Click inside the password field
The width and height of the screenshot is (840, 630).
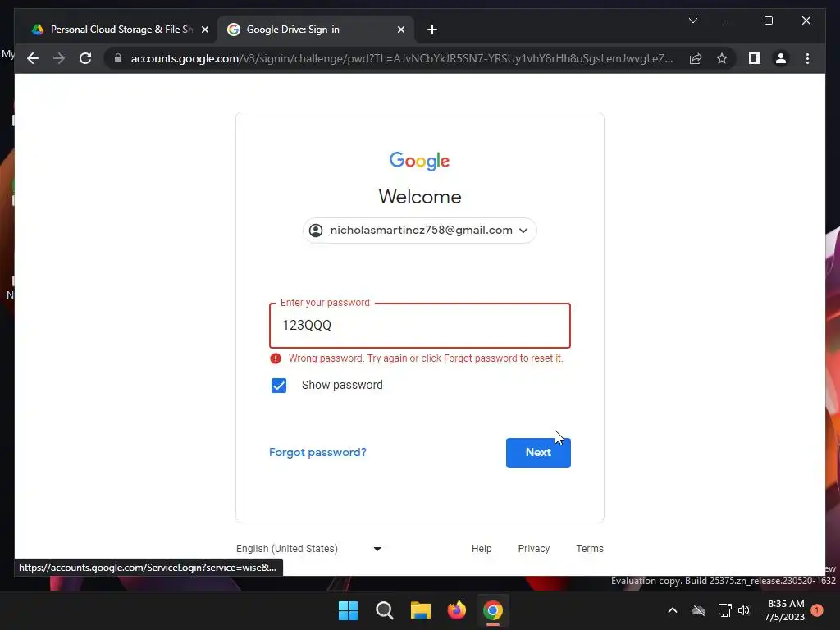click(419, 326)
